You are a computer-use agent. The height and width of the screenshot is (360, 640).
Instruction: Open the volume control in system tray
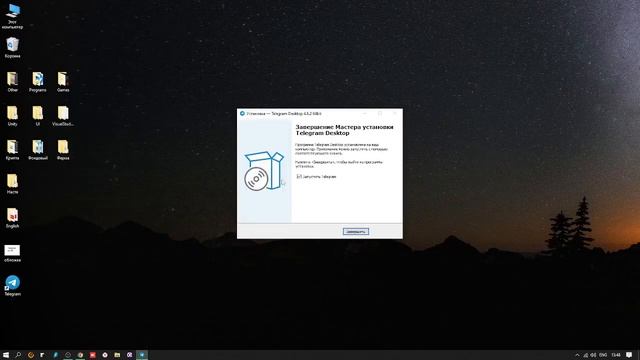click(x=593, y=355)
